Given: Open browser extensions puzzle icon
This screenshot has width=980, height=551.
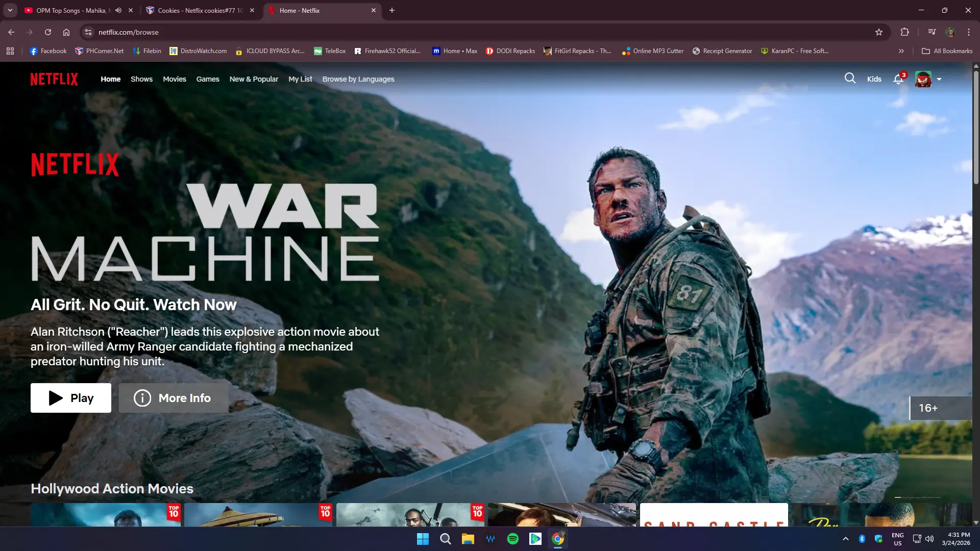Looking at the screenshot, I should 904,32.
